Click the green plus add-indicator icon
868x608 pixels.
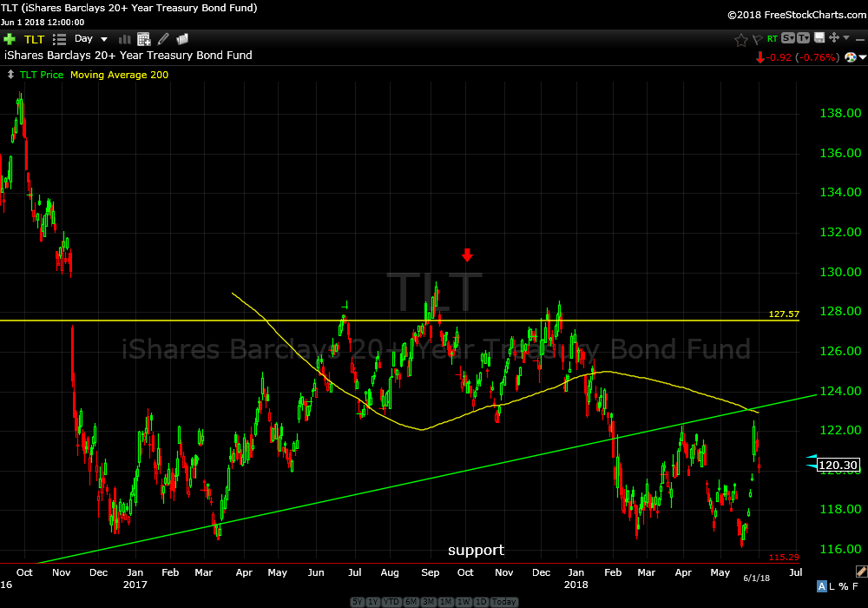(10, 39)
